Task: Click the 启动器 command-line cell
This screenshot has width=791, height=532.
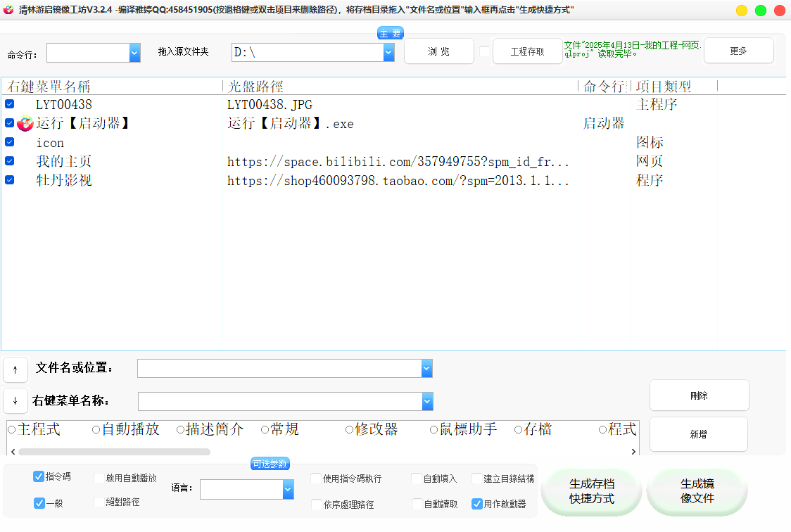Action: (604, 124)
